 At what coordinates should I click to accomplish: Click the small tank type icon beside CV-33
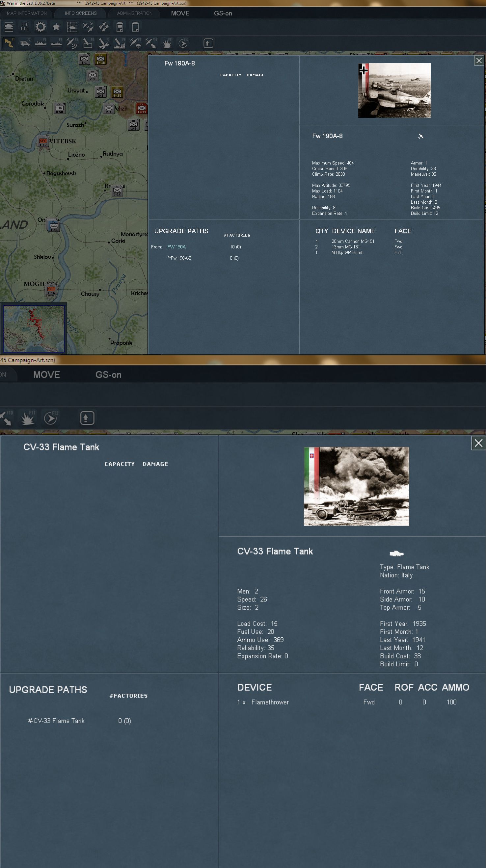[397, 553]
